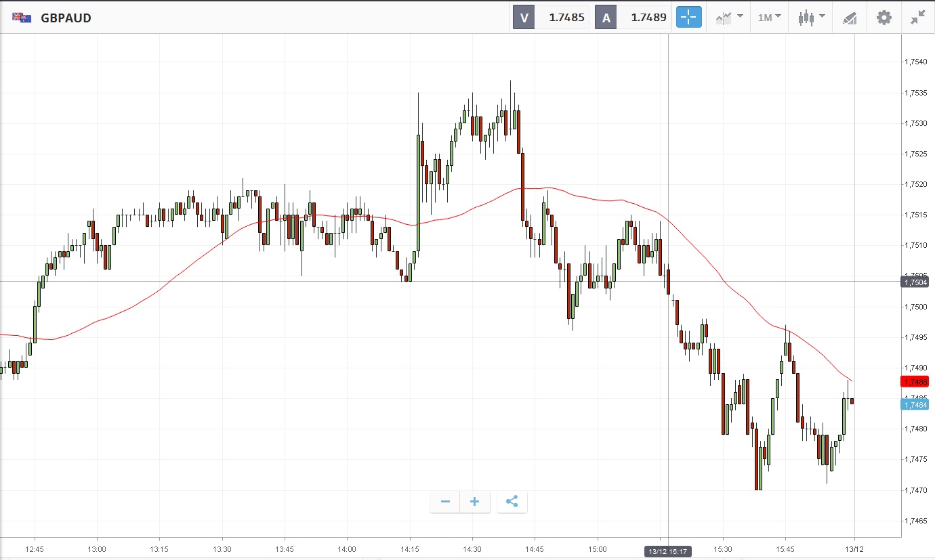Click the share chart icon

tap(512, 502)
